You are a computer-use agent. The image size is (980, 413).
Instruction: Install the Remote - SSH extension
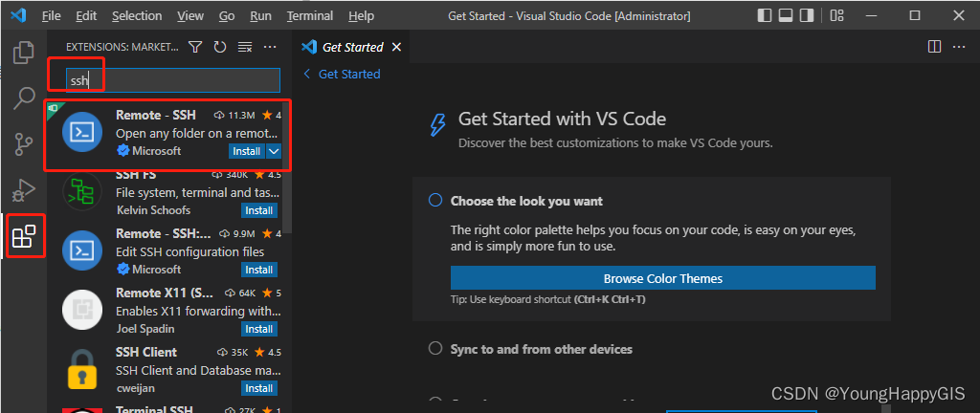coord(247,151)
